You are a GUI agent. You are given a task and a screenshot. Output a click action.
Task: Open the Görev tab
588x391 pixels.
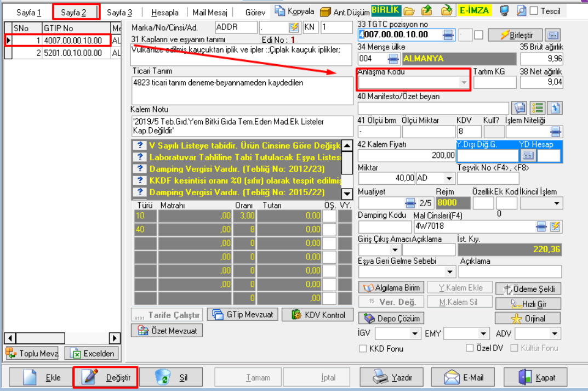(x=255, y=13)
